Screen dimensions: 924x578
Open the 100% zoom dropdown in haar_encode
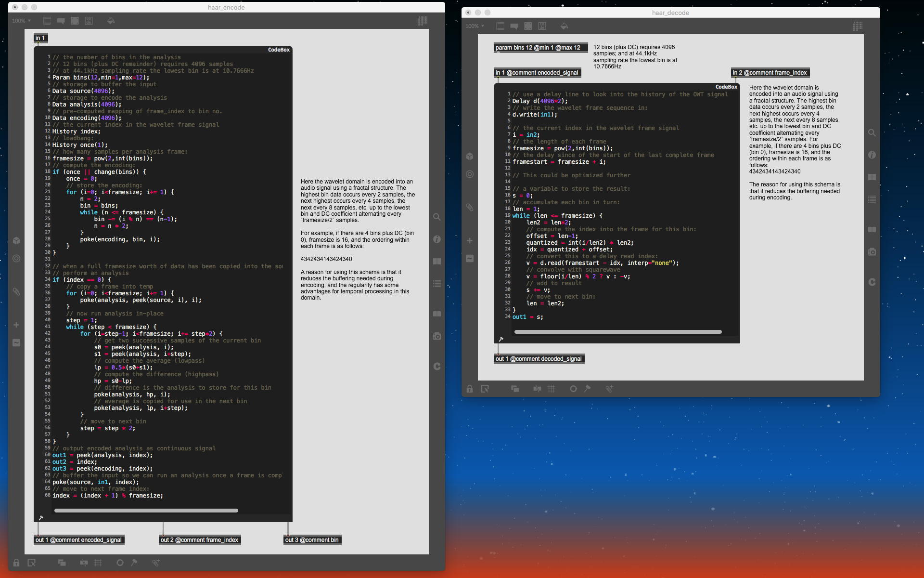click(x=22, y=21)
